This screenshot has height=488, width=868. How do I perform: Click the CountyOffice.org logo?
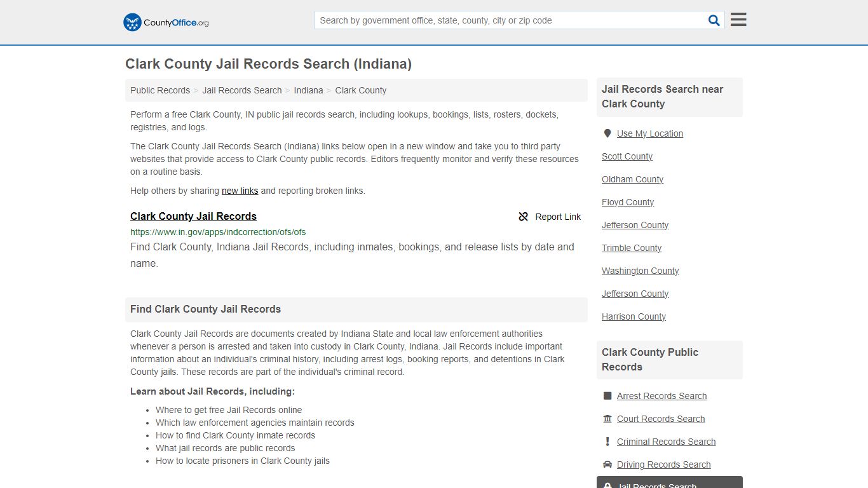pos(166,22)
